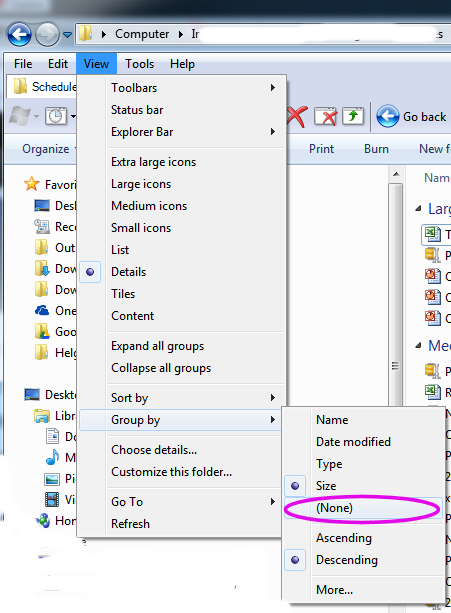Click the Go back arrow icon

click(x=388, y=116)
